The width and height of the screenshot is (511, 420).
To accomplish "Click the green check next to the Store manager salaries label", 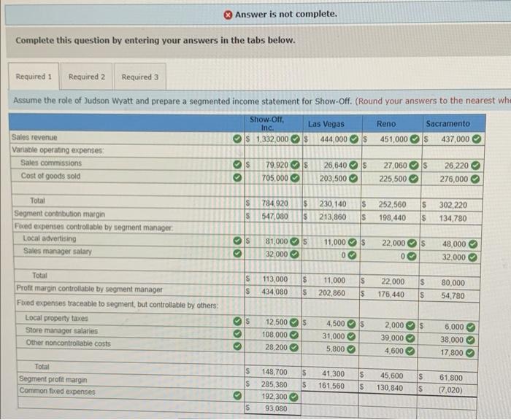I will pyautogui.click(x=237, y=334).
